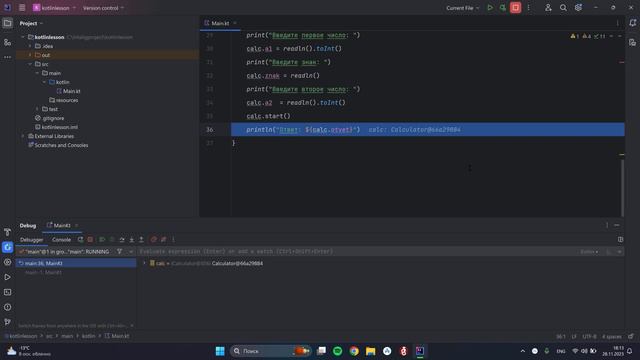Click the taskbar search box
640x360 pixels.
pos(270,351)
